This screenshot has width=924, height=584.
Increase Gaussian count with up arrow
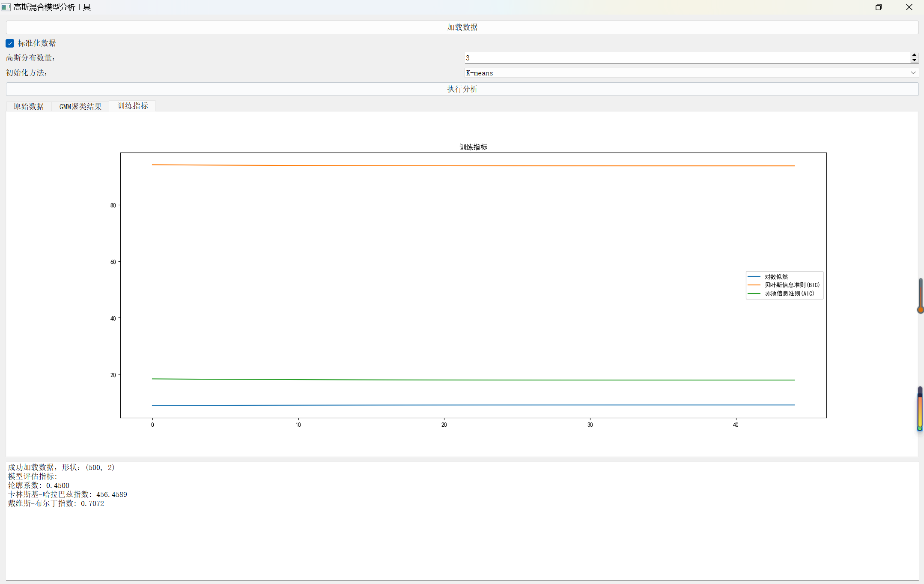(x=914, y=55)
